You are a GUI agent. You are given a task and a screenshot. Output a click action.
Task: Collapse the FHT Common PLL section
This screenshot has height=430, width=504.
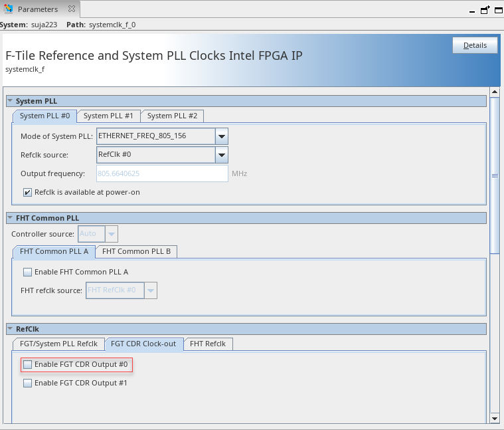point(11,218)
